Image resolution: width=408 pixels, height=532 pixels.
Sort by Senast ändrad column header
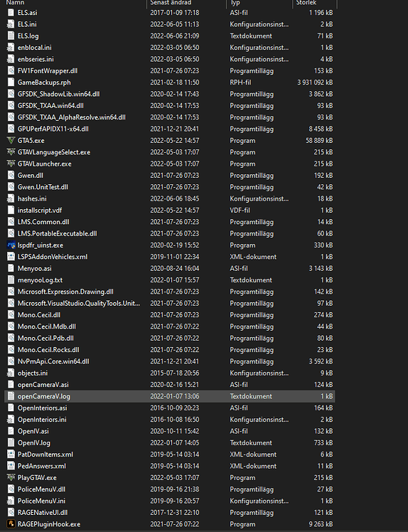(171, 2)
